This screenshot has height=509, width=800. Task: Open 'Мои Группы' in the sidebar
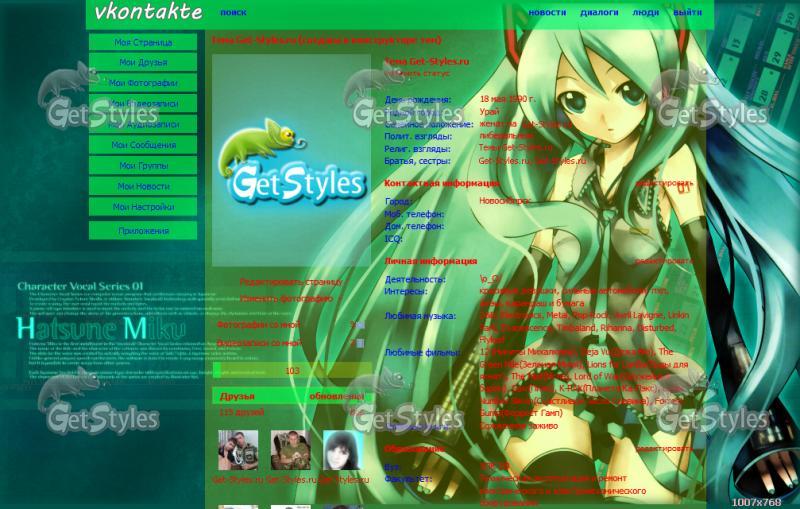(143, 166)
